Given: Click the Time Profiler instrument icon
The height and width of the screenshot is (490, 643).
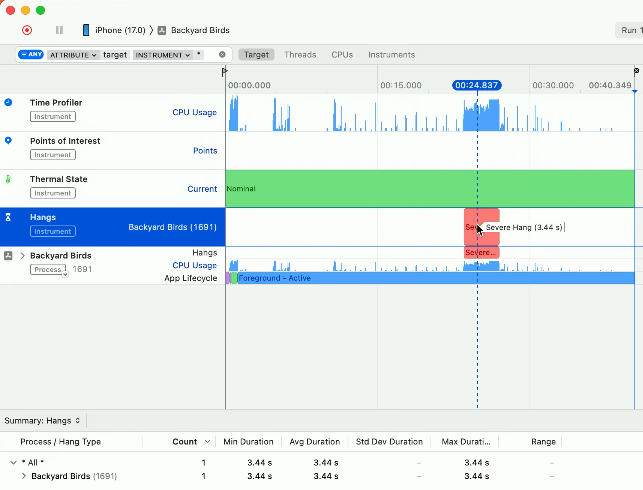Looking at the screenshot, I should [8, 102].
